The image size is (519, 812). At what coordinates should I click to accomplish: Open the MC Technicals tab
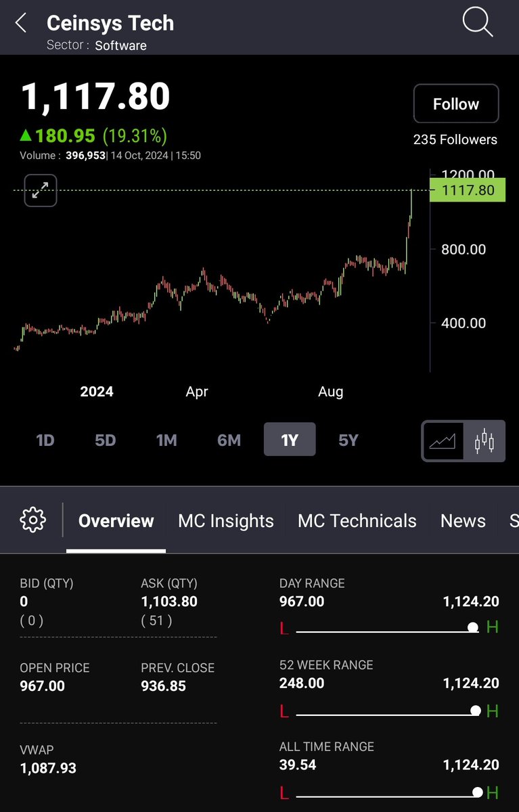coord(357,521)
